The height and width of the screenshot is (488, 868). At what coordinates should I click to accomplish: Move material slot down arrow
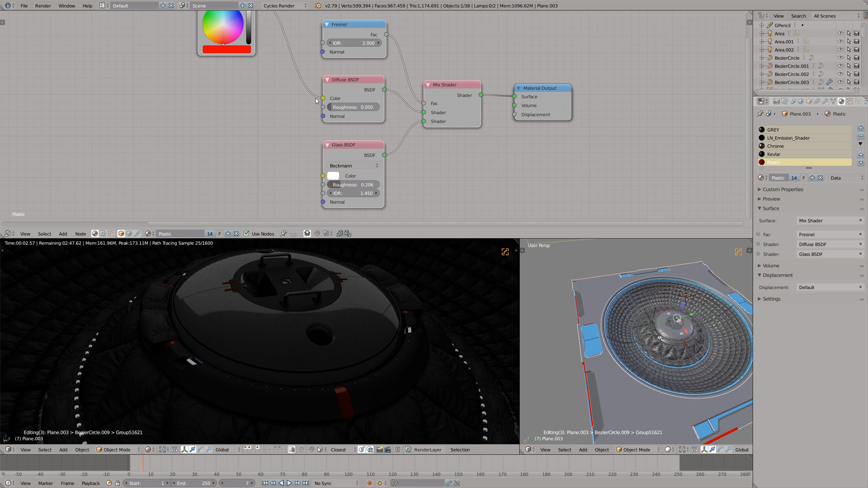pos(861,163)
